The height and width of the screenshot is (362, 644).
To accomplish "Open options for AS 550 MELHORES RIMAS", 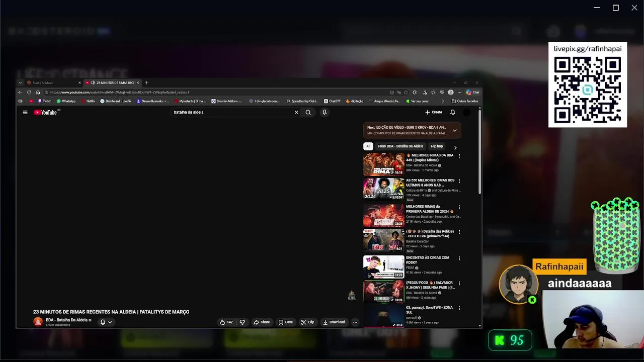I will pyautogui.click(x=459, y=181).
